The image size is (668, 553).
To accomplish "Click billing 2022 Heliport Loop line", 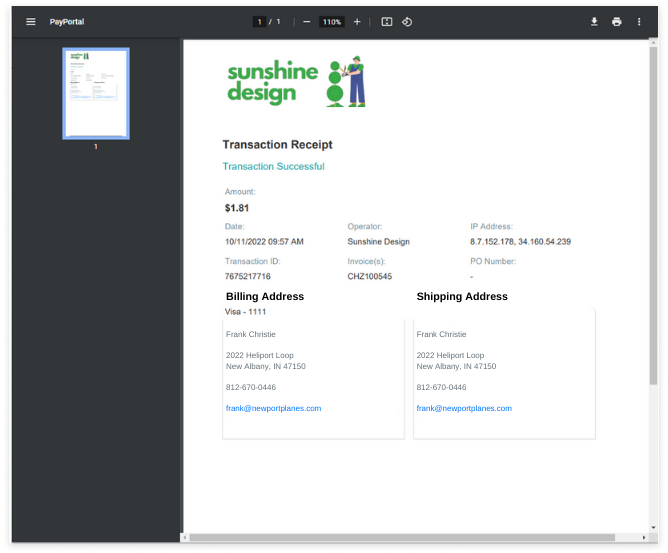I will (259, 355).
